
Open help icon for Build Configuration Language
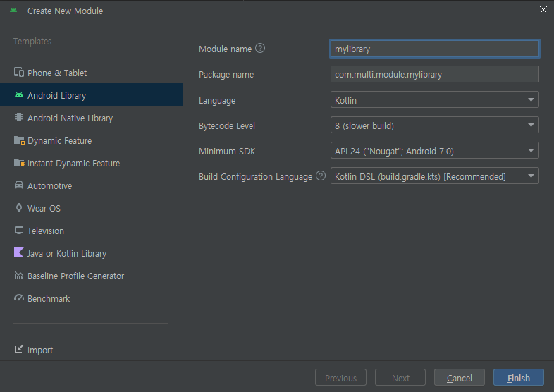[321, 176]
